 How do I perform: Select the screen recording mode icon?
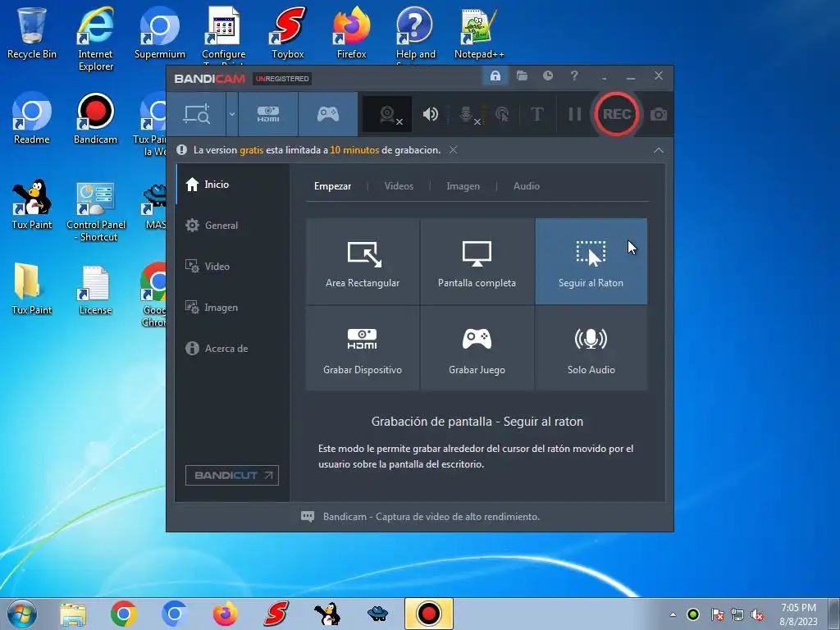(197, 114)
